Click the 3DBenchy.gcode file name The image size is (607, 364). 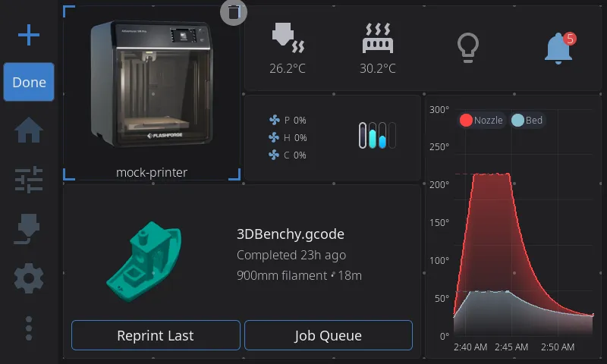point(291,234)
